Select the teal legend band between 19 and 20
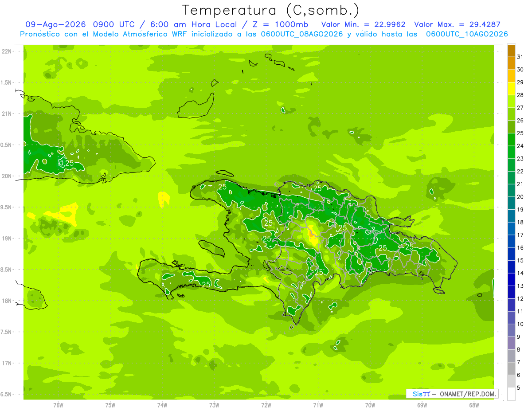The image size is (532, 411). (511, 203)
